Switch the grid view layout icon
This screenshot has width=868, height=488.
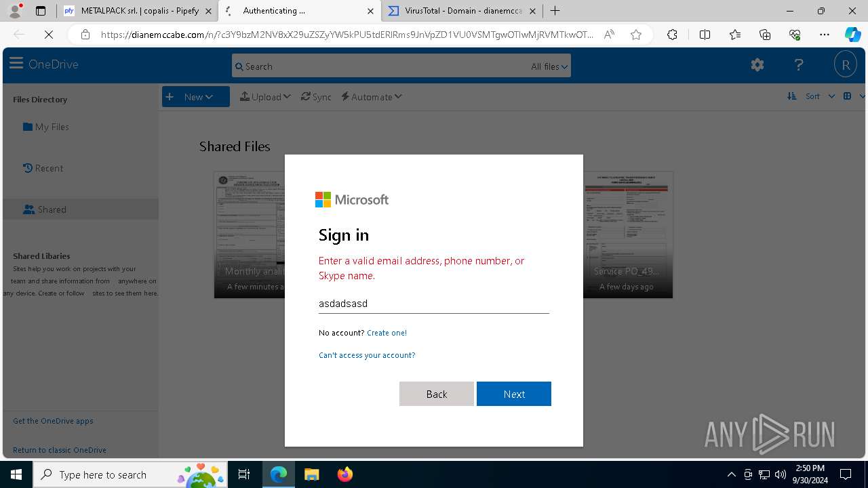tap(847, 96)
